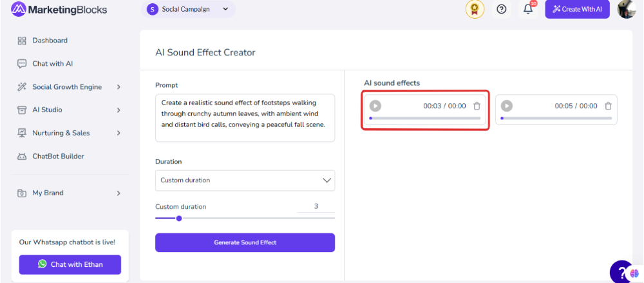Open the Custom duration dropdown
Screen dimensions: 644x283
point(245,180)
